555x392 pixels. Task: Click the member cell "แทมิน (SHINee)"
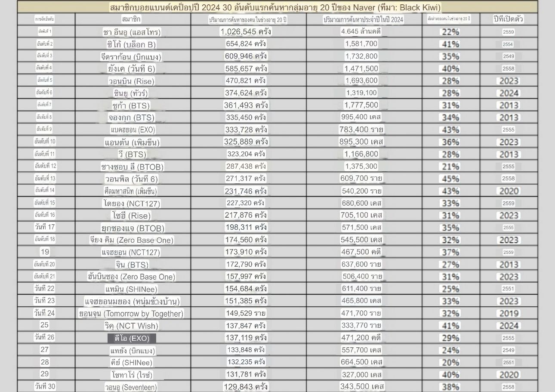click(x=131, y=289)
